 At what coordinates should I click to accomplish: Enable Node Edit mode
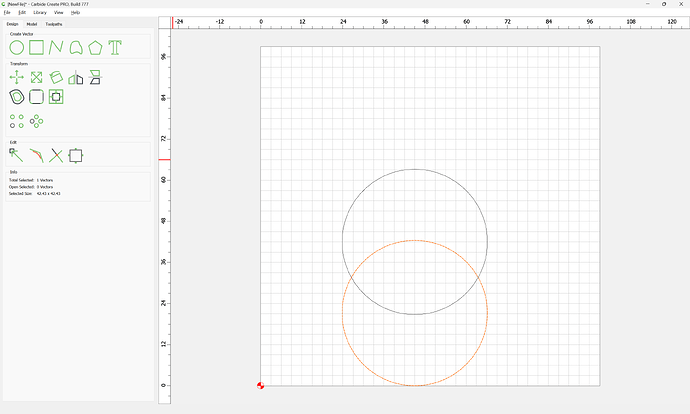click(x=16, y=155)
